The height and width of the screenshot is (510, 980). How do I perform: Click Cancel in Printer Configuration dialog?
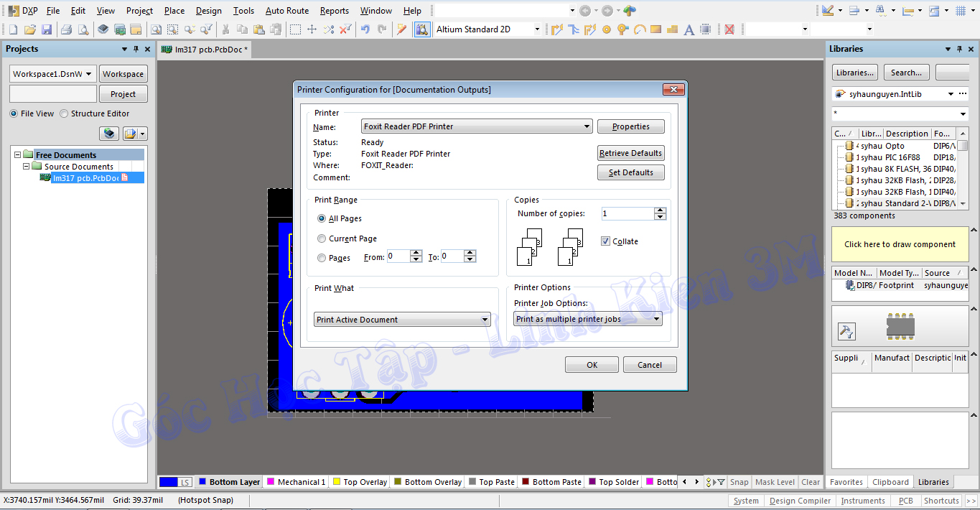click(650, 365)
